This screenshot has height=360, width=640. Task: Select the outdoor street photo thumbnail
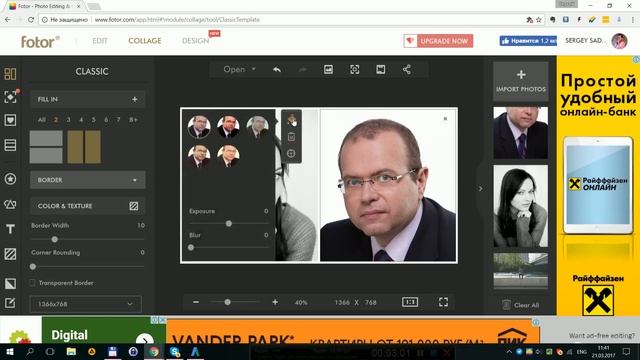[x=521, y=270]
